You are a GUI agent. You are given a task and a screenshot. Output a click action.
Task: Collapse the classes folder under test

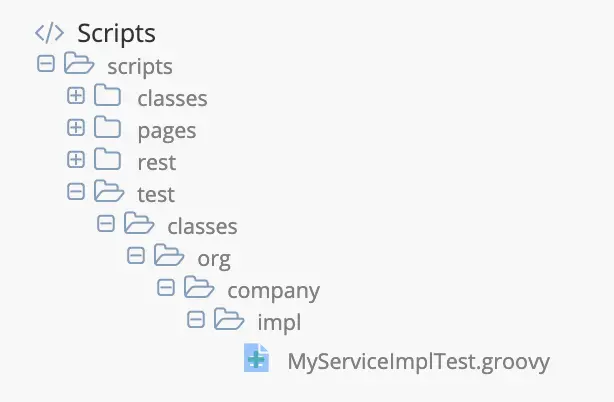(106, 224)
